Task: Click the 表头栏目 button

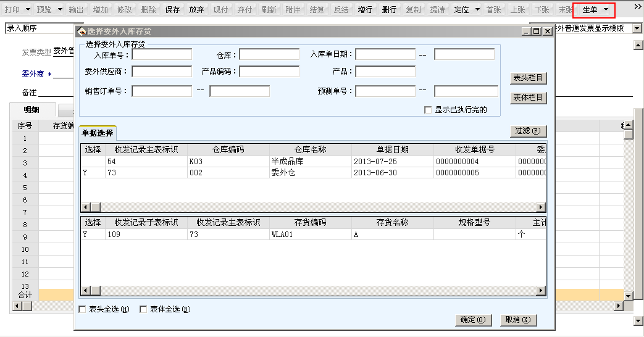Action: pyautogui.click(x=528, y=78)
